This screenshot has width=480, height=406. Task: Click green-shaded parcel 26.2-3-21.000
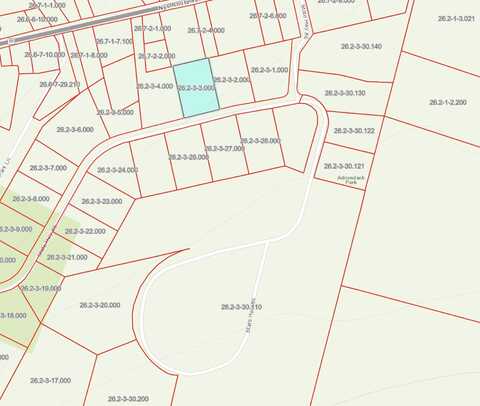click(x=67, y=257)
